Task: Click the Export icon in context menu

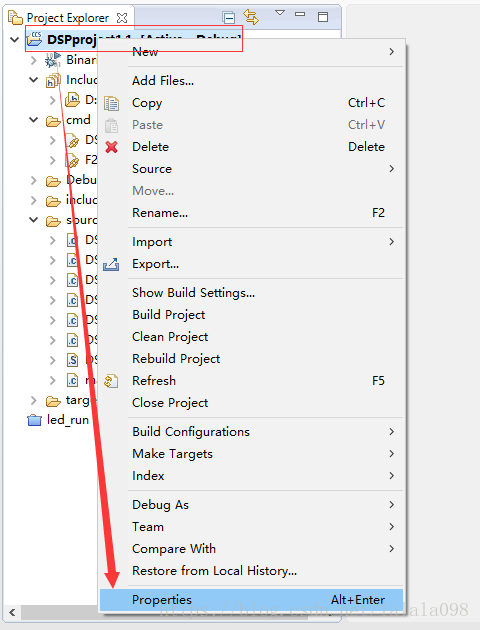Action: coord(111,264)
